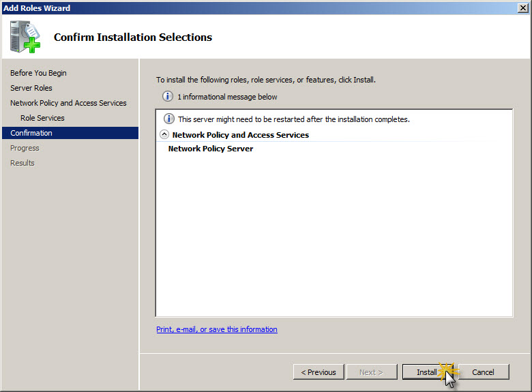Go to Server Roles step
The height and width of the screenshot is (392, 532).
(x=31, y=88)
